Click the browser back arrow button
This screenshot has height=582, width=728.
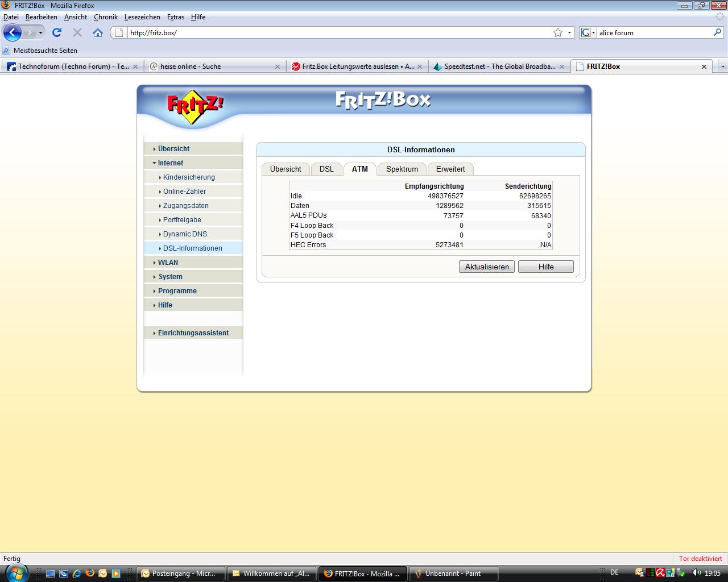[x=12, y=32]
